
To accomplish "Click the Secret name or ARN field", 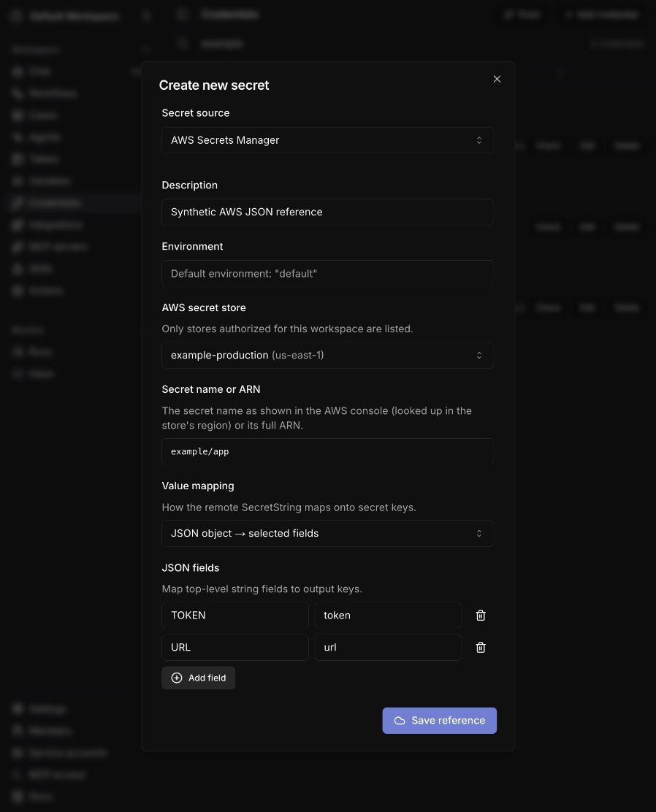I will 327,451.
